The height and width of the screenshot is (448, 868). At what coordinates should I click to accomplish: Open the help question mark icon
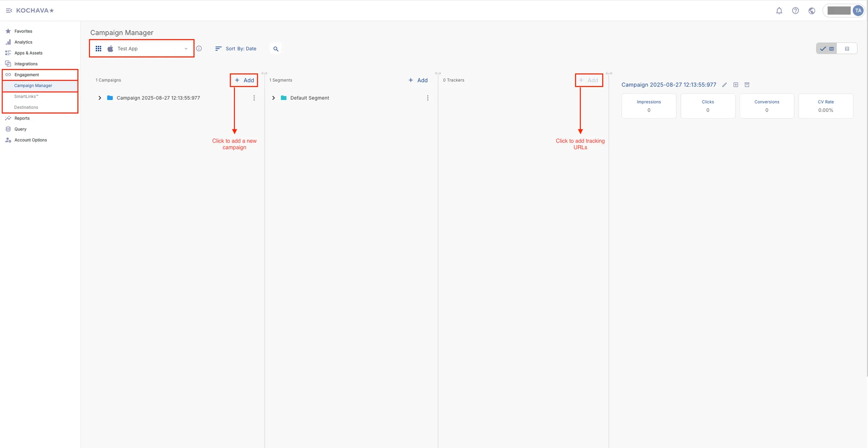coord(796,11)
